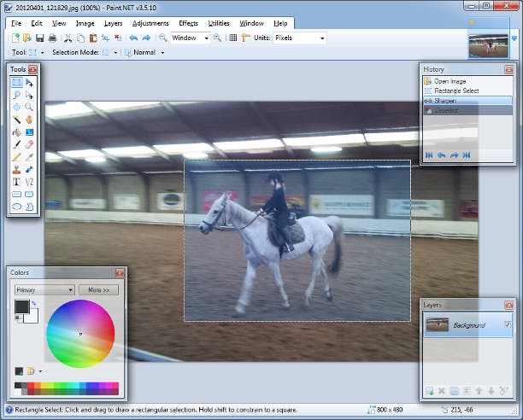Select the Ellipse shape tool
Image resolution: width=523 pixels, height=420 pixels.
[x=17, y=207]
